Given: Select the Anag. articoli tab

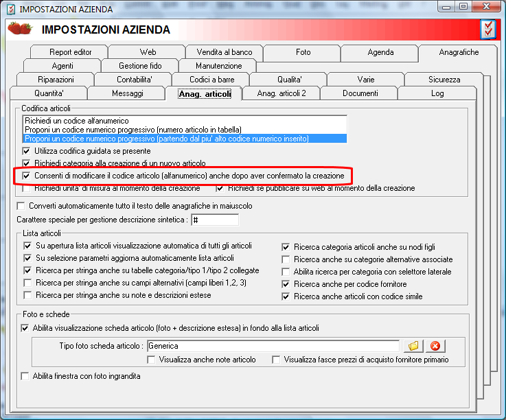Looking at the screenshot, I should (205, 94).
